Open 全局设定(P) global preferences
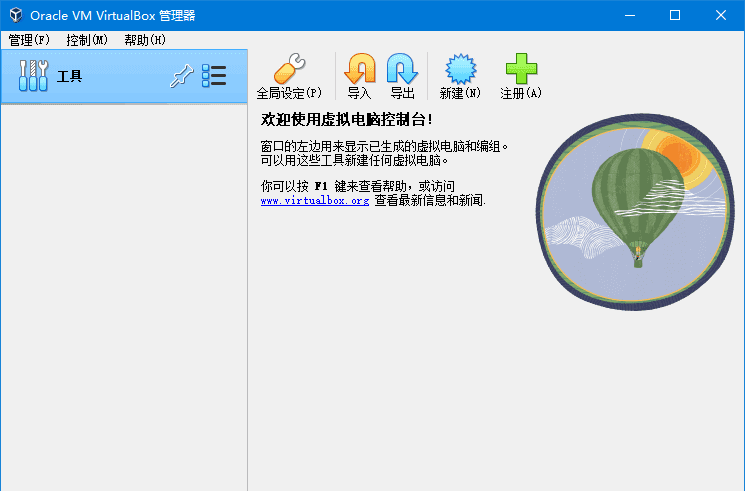The height and width of the screenshot is (491, 745). [289, 76]
